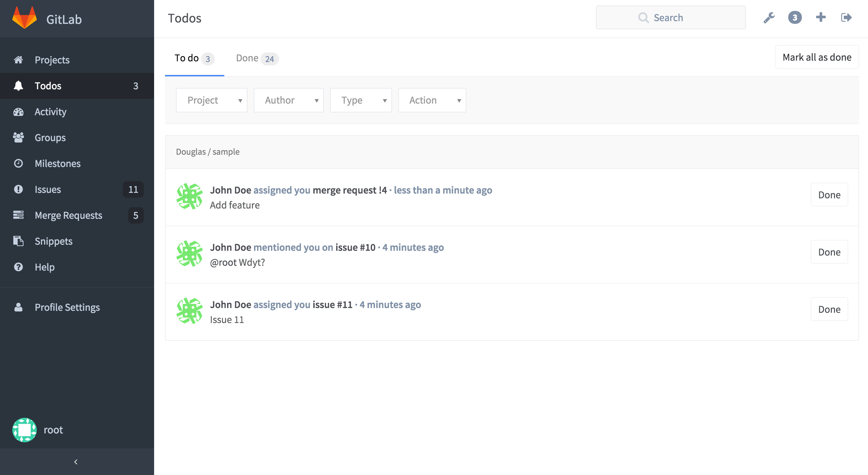
Task: Click Mark all as done
Action: pyautogui.click(x=817, y=57)
